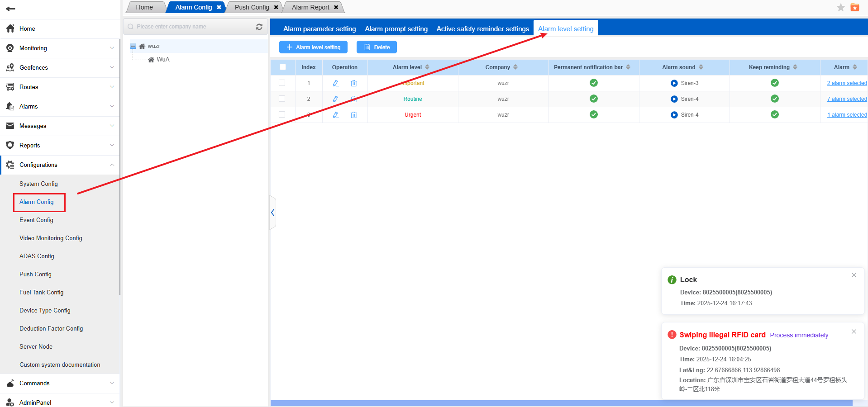Click the edit pencil icon in row 1
The width and height of the screenshot is (868, 407).
(336, 83)
